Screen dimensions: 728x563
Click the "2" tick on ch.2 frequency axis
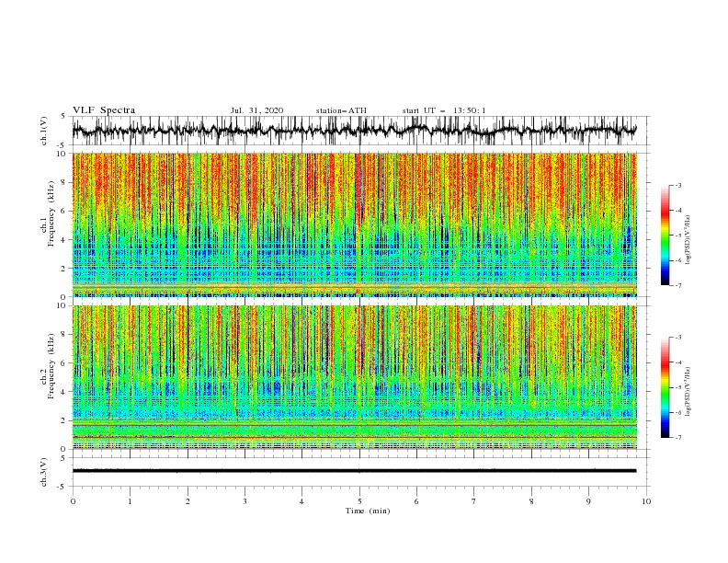coord(65,420)
